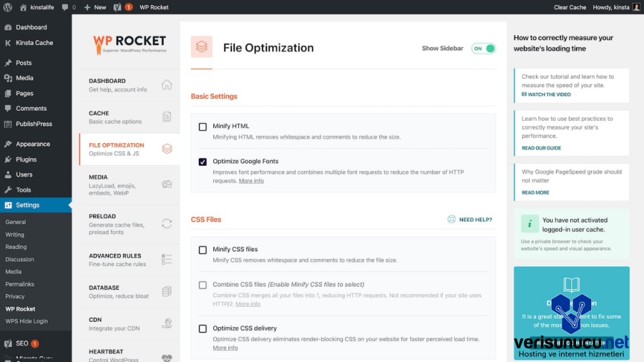Screen dimensions: 644x362
Task: Click the Dashboard home icon in WP Rocket menu
Action: point(167,85)
